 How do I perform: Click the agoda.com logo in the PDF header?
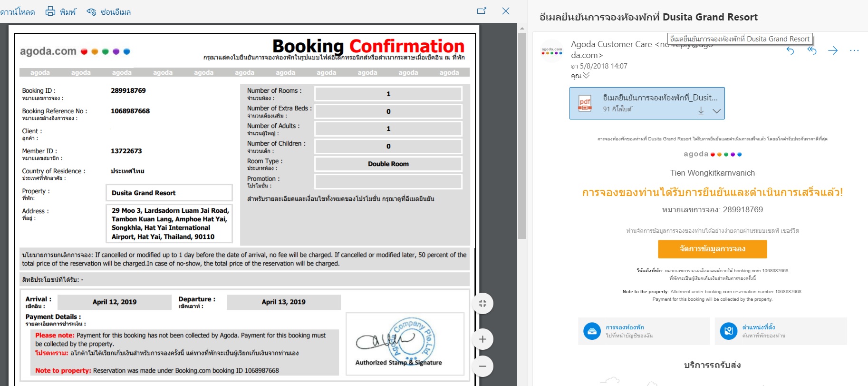point(75,51)
